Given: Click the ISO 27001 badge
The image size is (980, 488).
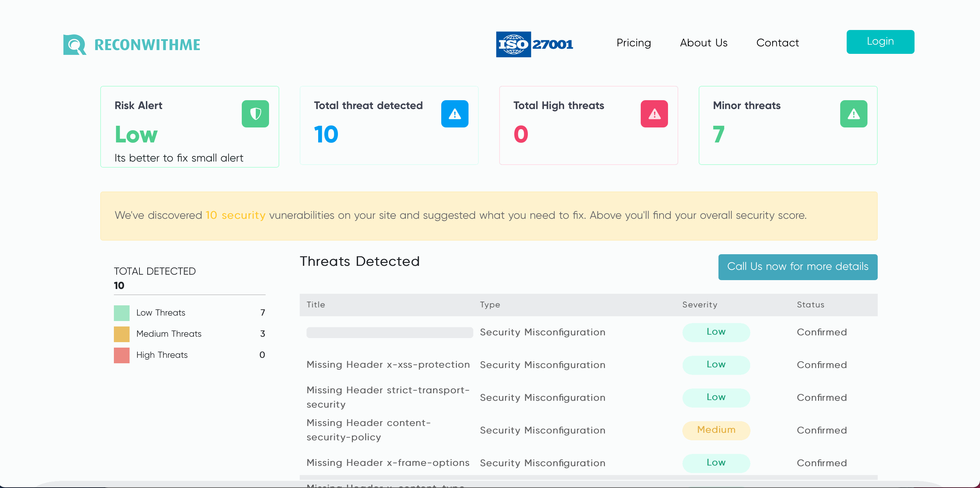Looking at the screenshot, I should pos(535,44).
